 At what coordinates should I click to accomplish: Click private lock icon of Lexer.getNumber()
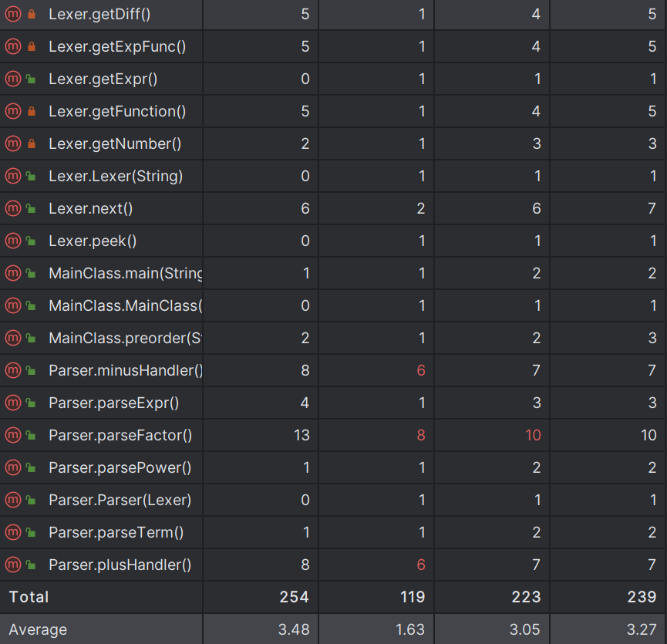pos(32,143)
